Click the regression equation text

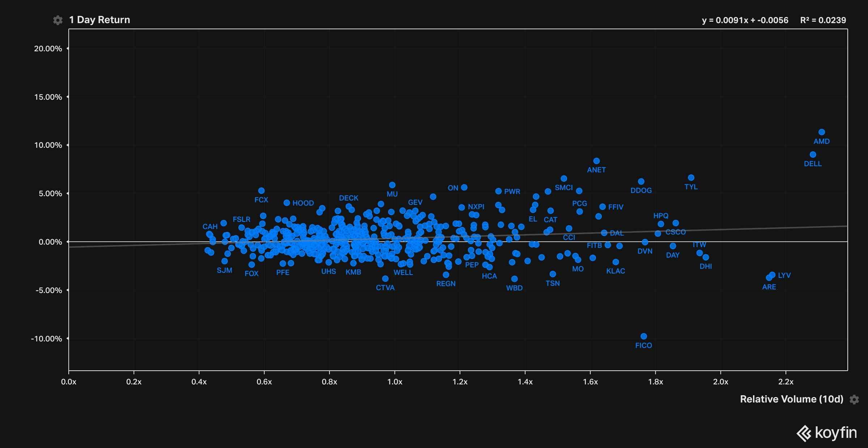click(745, 20)
